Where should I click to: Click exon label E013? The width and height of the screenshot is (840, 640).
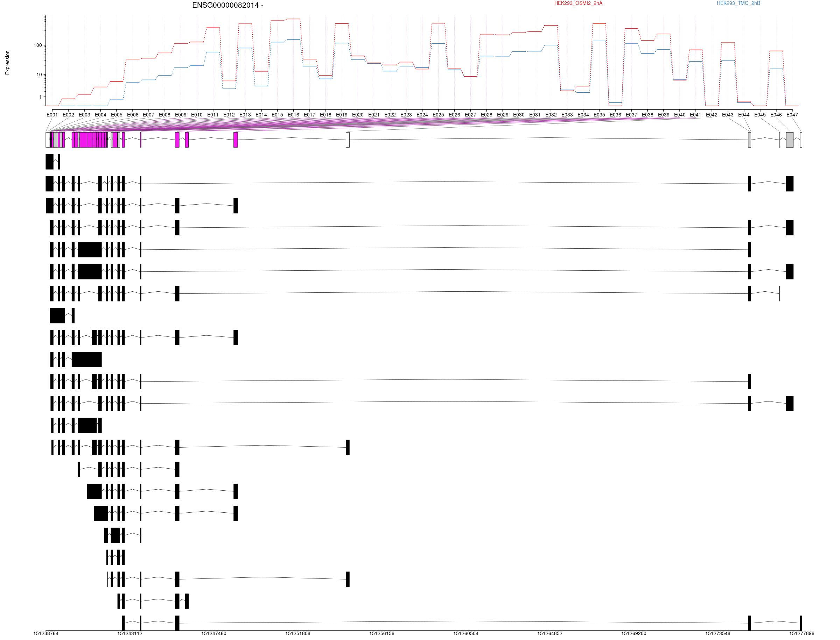click(245, 115)
